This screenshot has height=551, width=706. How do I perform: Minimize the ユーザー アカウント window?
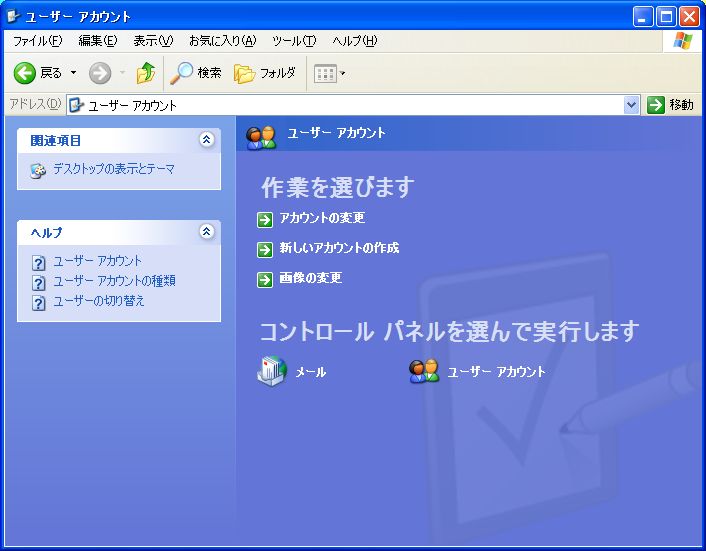pyautogui.click(x=643, y=17)
